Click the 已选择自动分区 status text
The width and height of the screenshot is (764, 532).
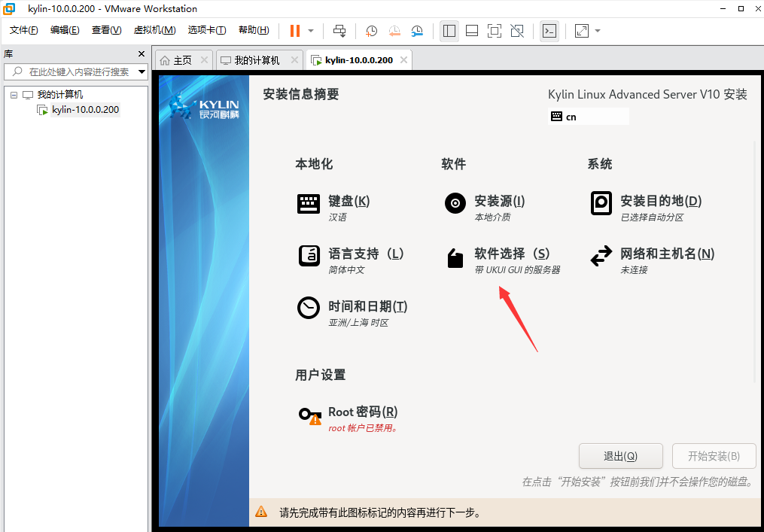tap(652, 217)
